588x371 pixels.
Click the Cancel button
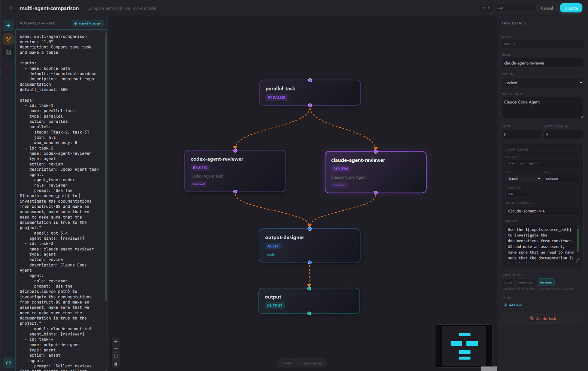pyautogui.click(x=547, y=8)
